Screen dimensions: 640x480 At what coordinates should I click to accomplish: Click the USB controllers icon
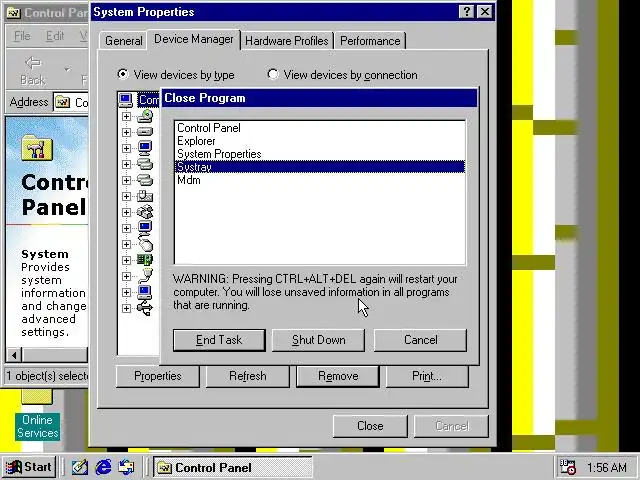coord(145,308)
